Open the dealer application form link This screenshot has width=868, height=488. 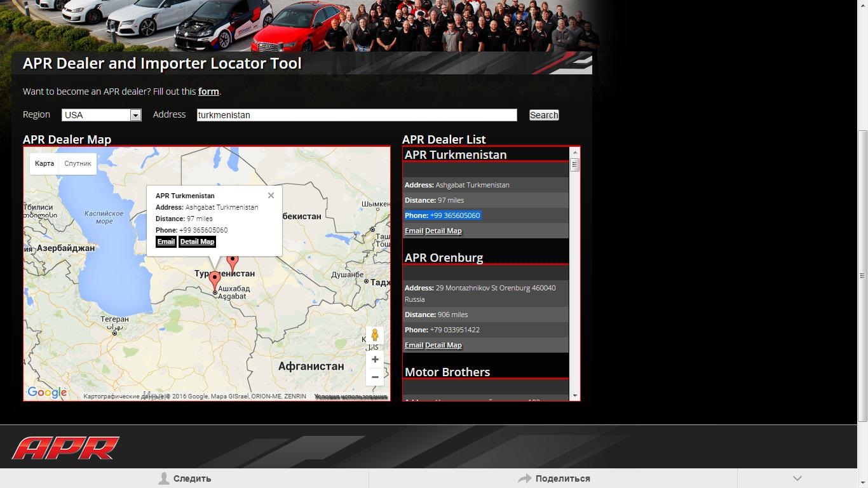click(208, 91)
